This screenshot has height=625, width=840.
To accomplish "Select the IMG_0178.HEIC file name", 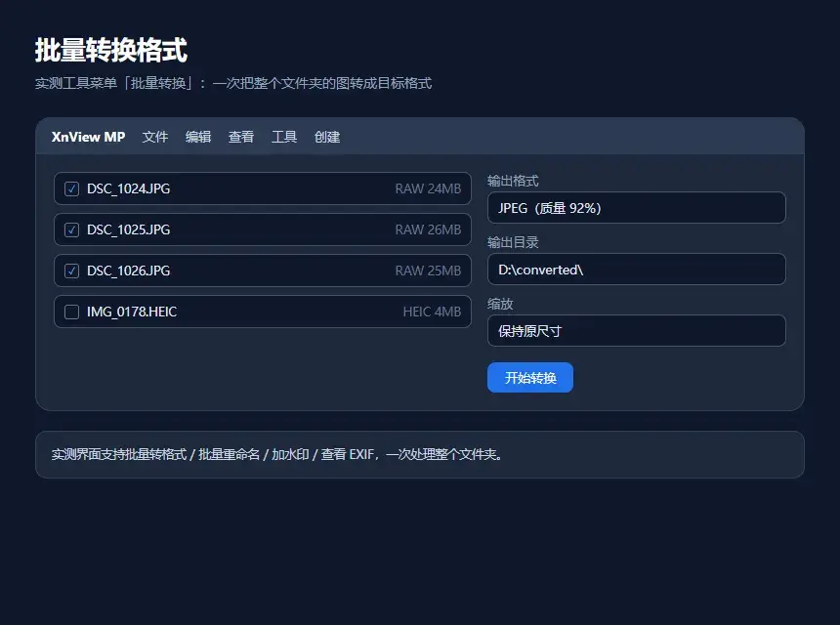I will pos(132,312).
